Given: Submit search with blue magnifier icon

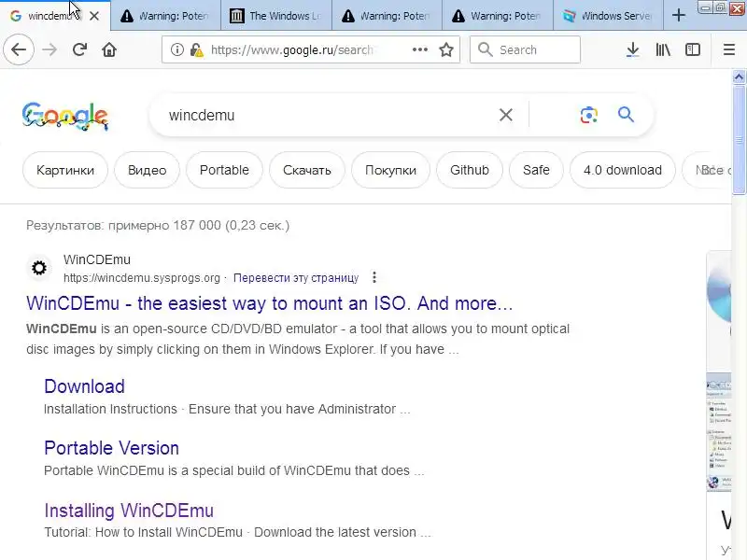Looking at the screenshot, I should pyautogui.click(x=626, y=115).
